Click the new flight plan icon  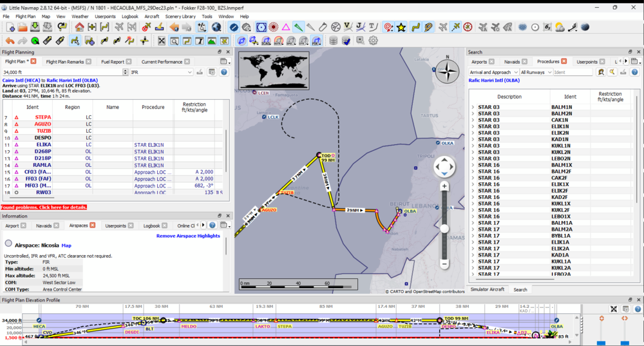point(10,27)
